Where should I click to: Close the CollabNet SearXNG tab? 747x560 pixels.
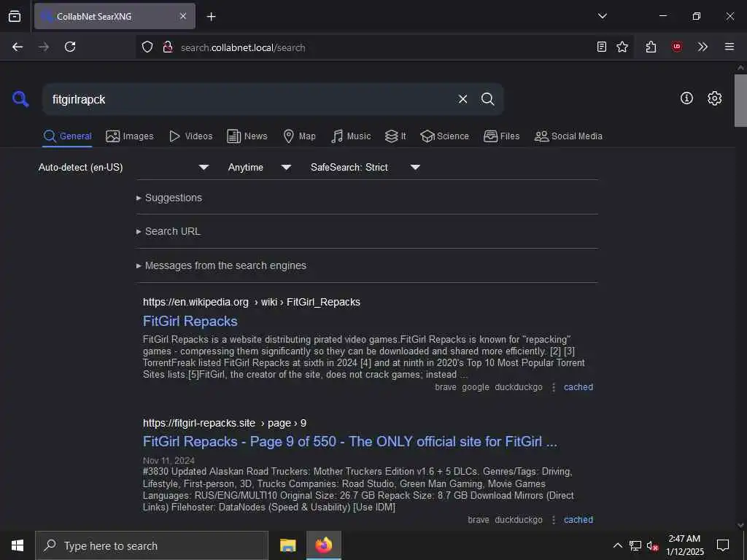coord(183,16)
